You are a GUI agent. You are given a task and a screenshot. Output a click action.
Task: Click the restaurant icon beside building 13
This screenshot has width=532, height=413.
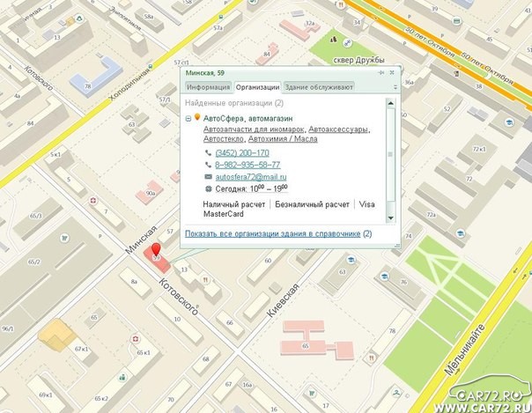pos(205,280)
